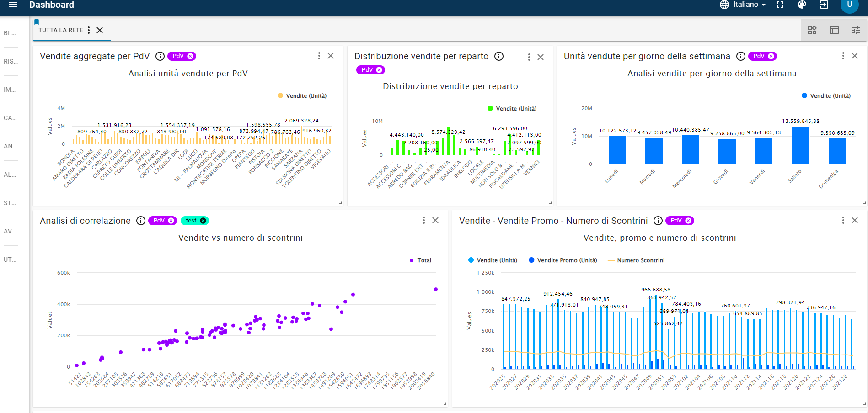Open options menu of TUTTA LA RETE tab
The image size is (868, 413).
point(89,30)
